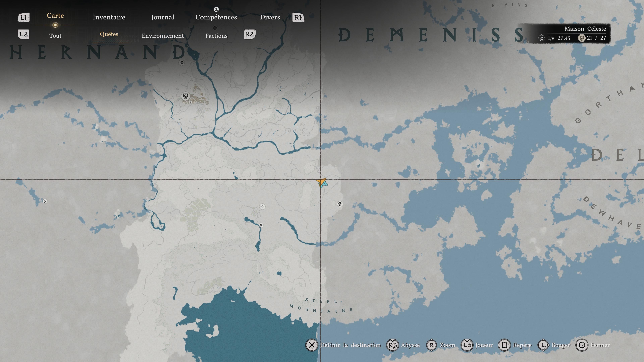644x362 pixels.
Task: Click the Zoom prompt label
Action: (448, 345)
